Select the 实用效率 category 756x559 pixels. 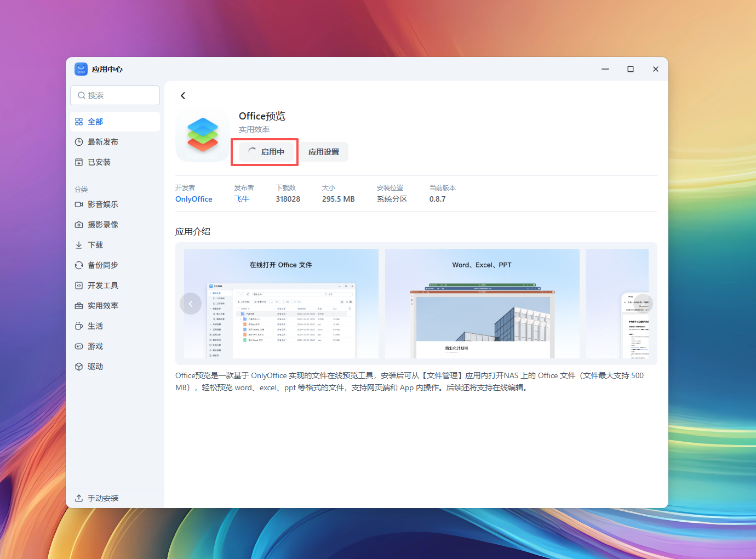click(102, 306)
